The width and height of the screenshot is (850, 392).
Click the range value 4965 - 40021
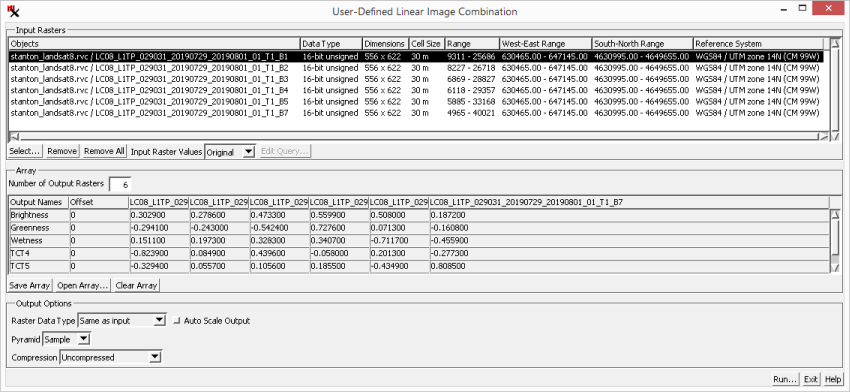[x=471, y=113]
